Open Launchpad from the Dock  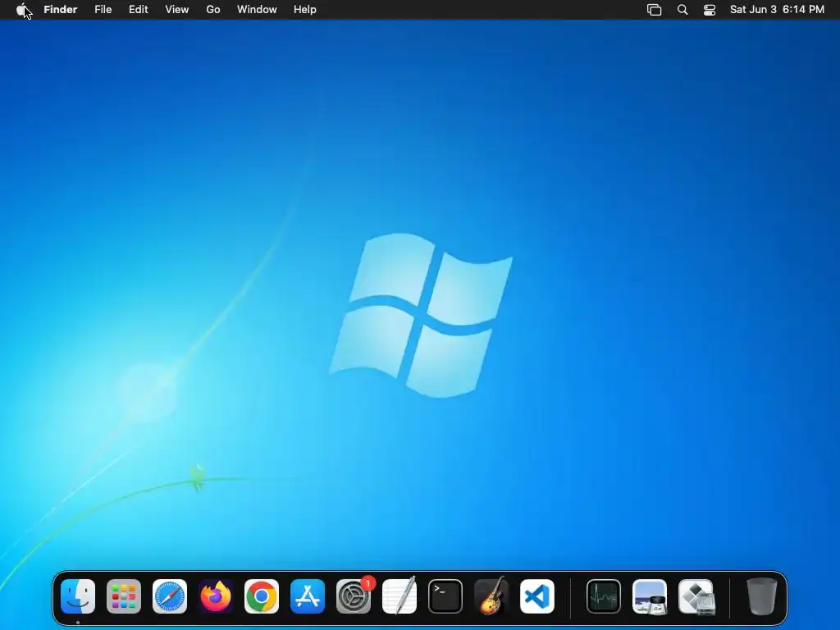124,596
